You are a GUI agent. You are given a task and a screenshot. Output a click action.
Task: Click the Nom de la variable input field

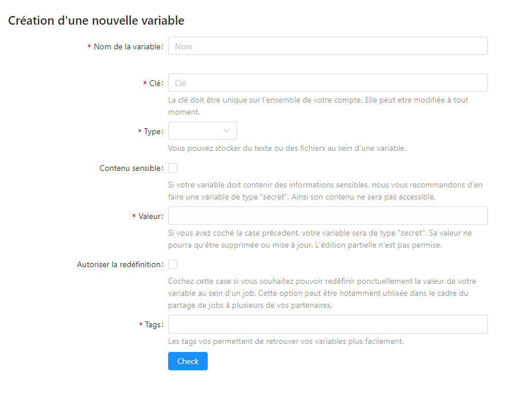click(327, 46)
